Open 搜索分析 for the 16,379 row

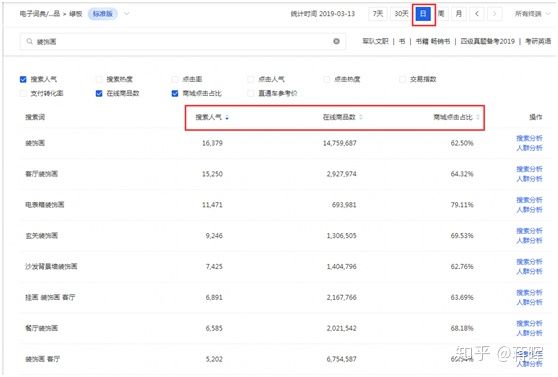[529, 138]
